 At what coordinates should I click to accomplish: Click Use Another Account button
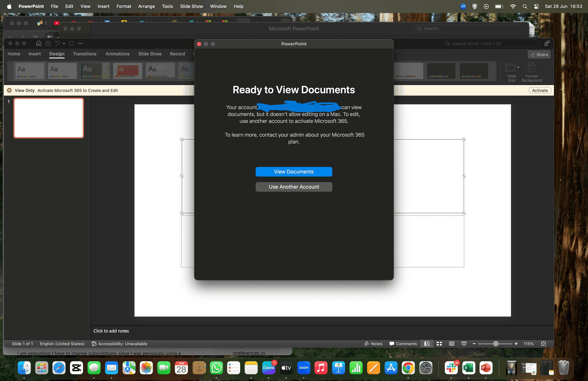click(x=294, y=187)
